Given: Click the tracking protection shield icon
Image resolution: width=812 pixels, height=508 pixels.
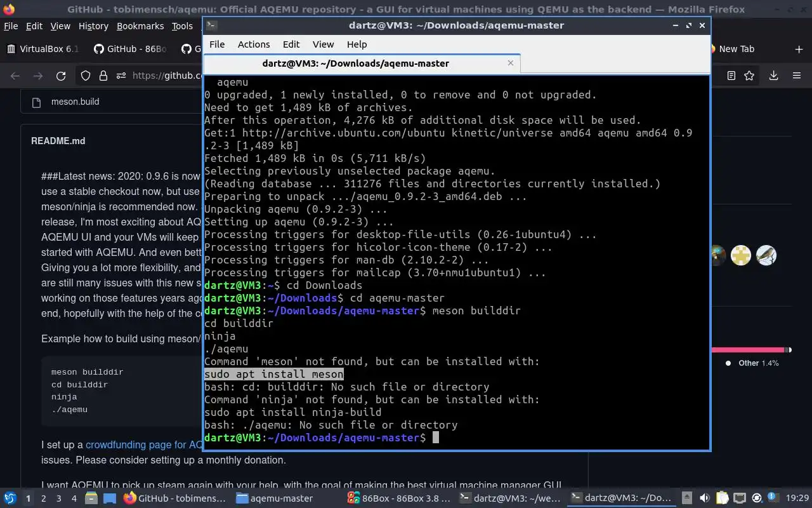Looking at the screenshot, I should click(x=86, y=76).
